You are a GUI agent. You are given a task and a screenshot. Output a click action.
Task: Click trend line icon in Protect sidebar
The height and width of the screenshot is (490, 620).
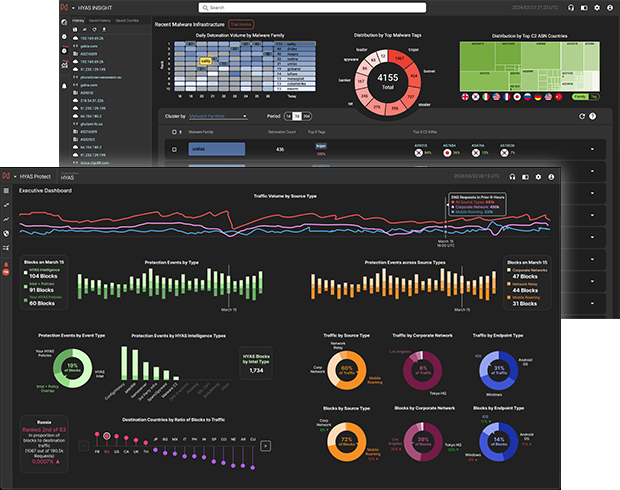tap(6, 219)
